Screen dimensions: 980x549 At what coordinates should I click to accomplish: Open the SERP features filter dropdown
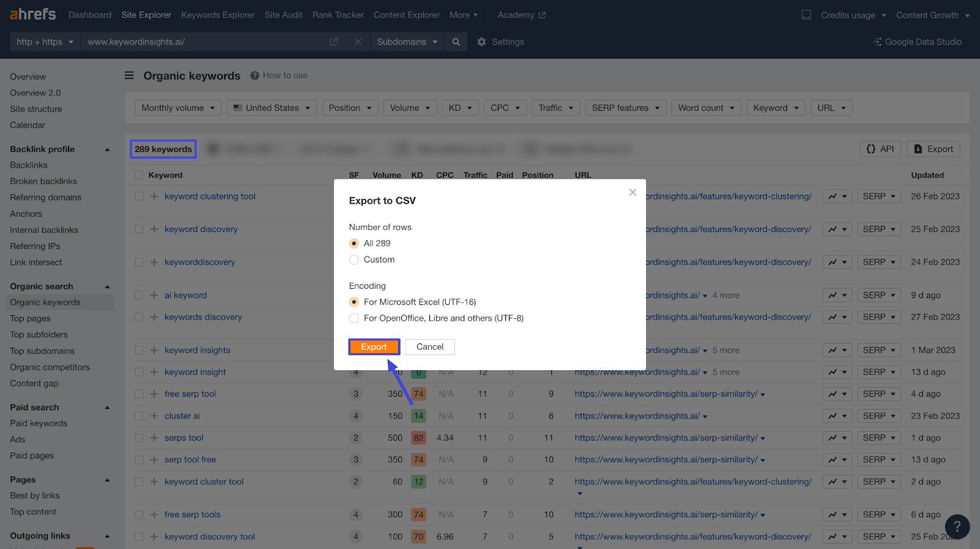pos(625,108)
